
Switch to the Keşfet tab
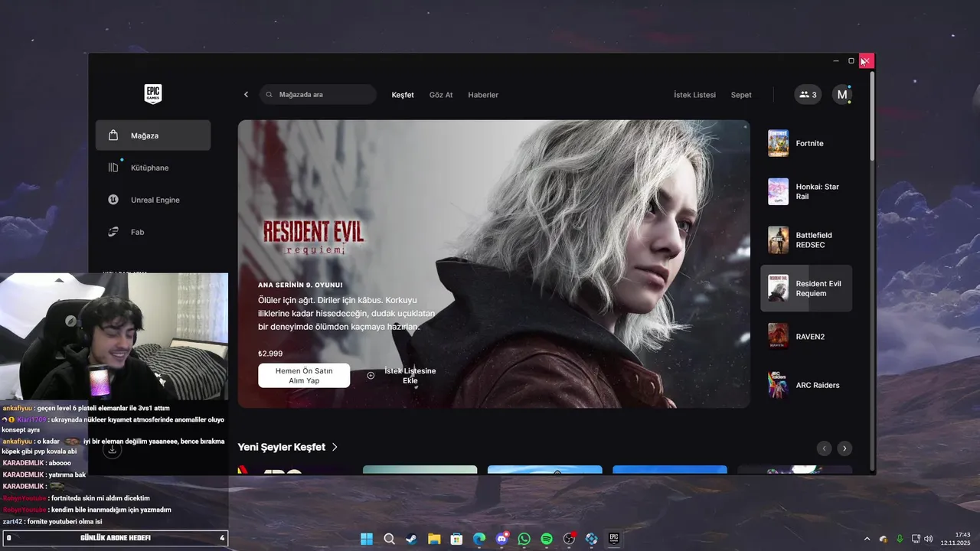point(403,95)
